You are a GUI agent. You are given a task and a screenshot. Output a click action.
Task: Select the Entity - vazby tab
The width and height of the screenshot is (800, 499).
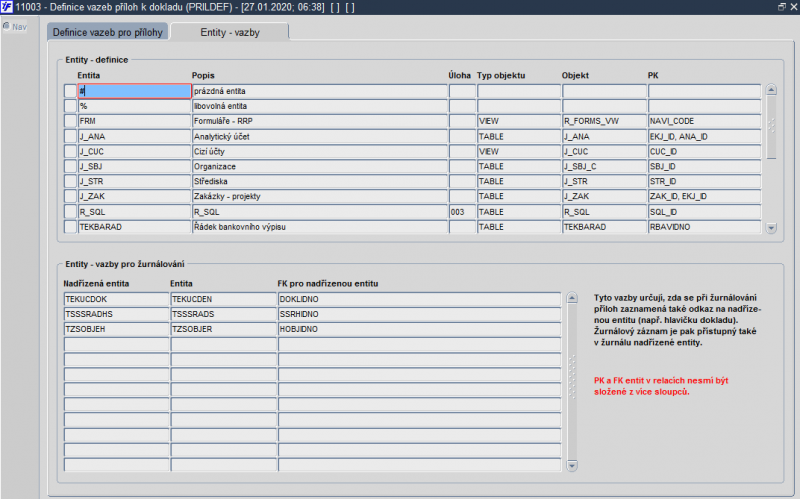point(230,32)
